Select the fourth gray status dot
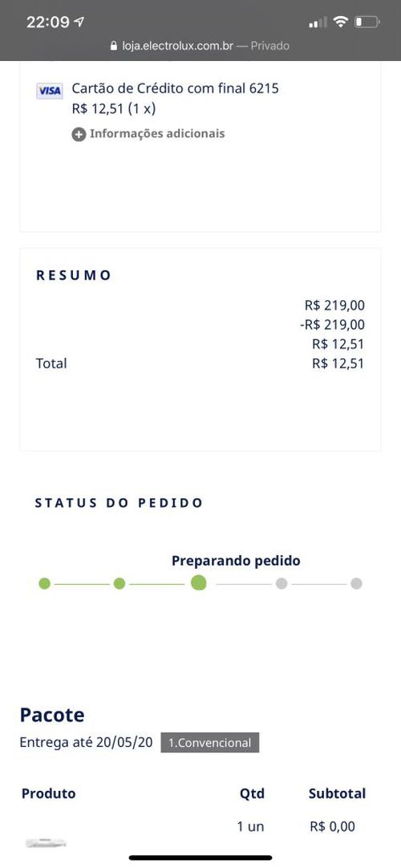This screenshot has width=401, height=868. coord(282,583)
